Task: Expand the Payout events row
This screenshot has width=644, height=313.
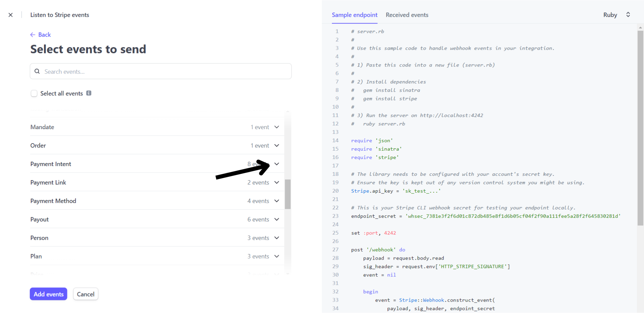Action: (x=276, y=220)
